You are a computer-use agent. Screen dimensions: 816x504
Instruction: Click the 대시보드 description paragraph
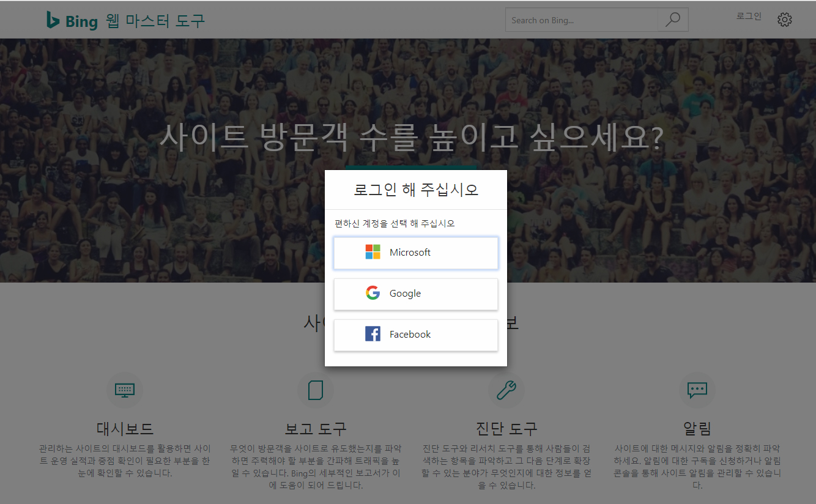125,461
